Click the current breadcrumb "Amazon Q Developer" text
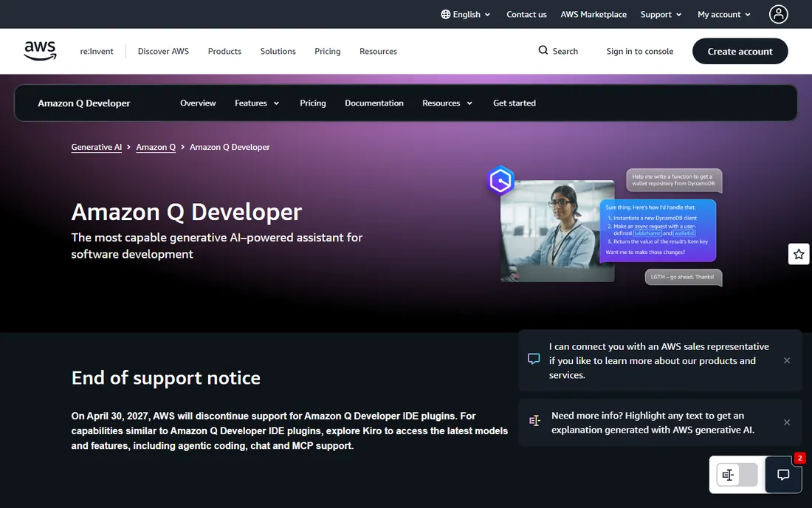This screenshot has height=508, width=812. click(x=230, y=147)
